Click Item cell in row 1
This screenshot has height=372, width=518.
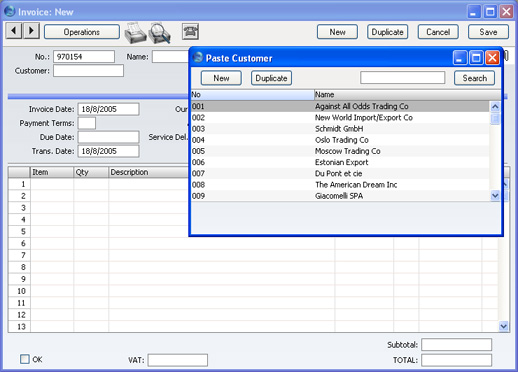click(52, 184)
